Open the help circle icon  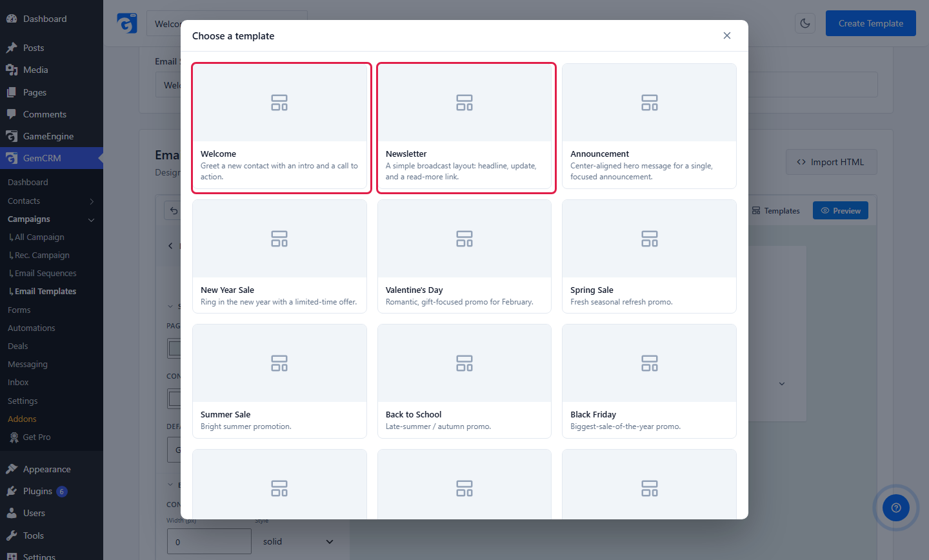896,508
